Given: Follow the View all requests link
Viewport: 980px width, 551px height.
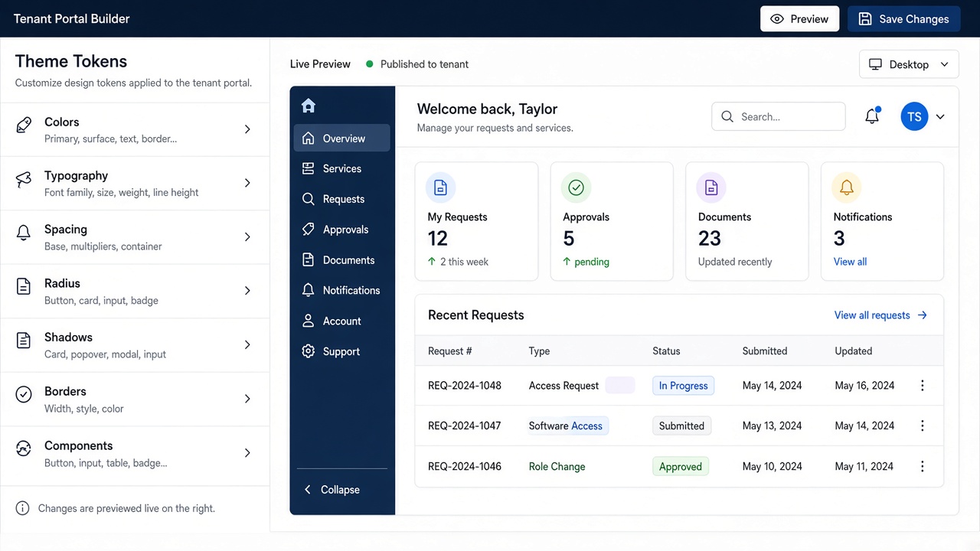Looking at the screenshot, I should (x=880, y=315).
